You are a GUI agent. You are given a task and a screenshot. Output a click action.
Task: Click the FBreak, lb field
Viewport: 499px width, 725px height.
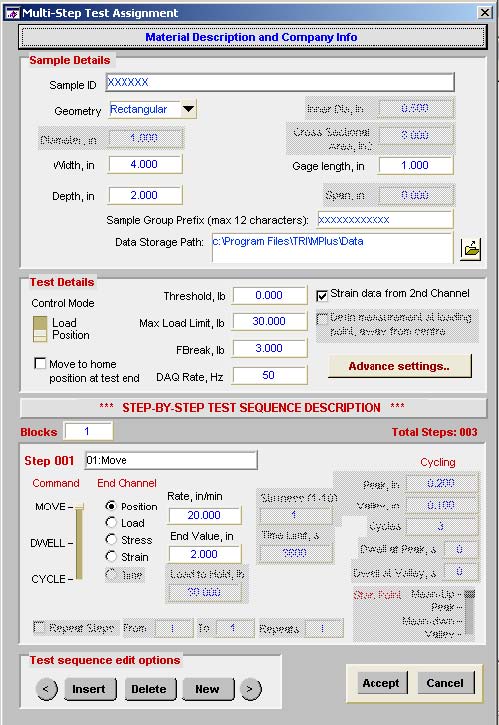pos(269,348)
